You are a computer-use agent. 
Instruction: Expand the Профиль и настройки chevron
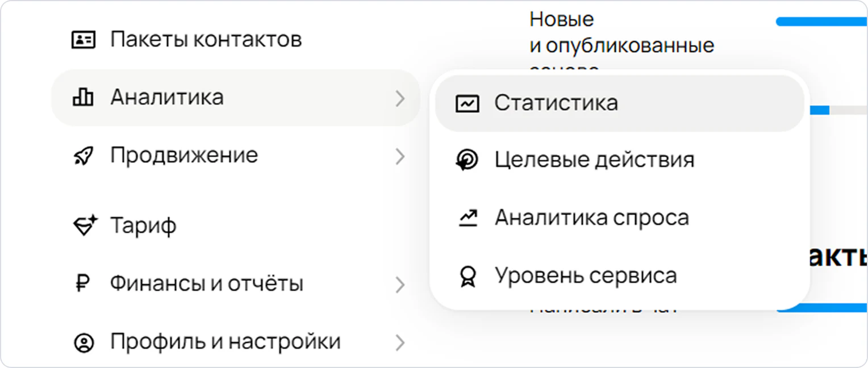click(400, 342)
